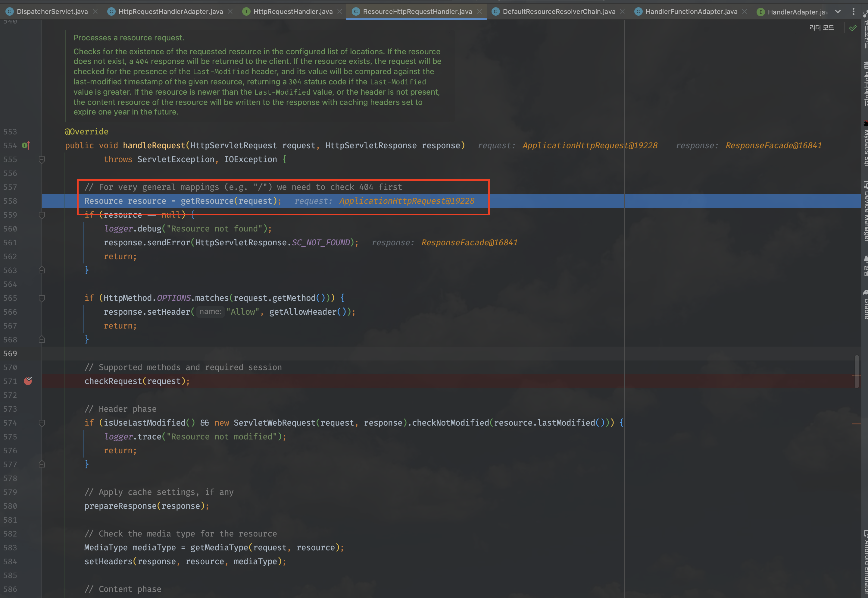Screen dimensions: 868x598
Task: Toggle the breakpoint on line 571
Action: click(x=28, y=381)
